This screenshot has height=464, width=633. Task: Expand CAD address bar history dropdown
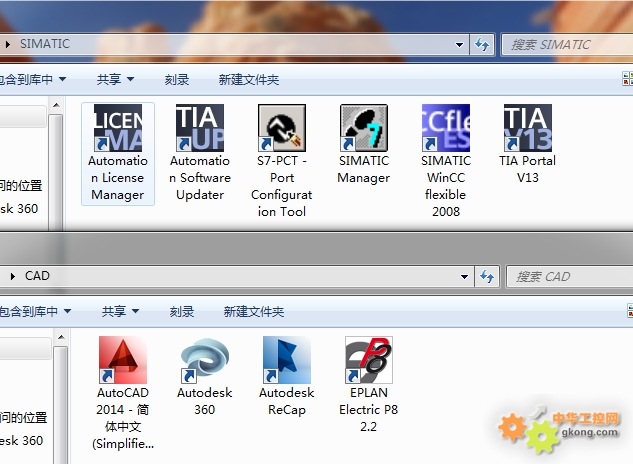[464, 277]
